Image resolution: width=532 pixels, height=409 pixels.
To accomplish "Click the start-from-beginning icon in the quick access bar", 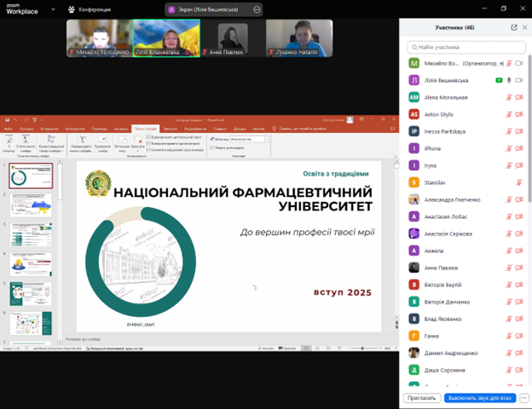I will point(34,119).
